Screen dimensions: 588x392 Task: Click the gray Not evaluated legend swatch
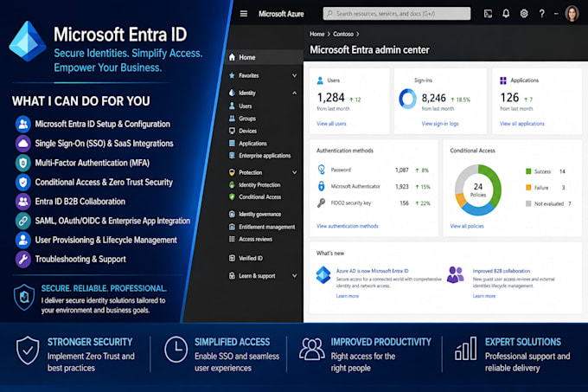[528, 203]
